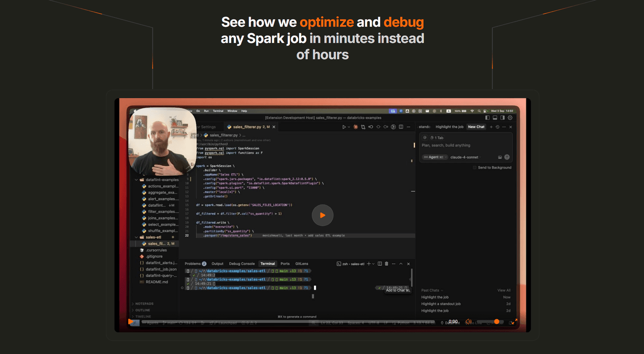
Task: Click the split editor icon
Action: (x=401, y=127)
